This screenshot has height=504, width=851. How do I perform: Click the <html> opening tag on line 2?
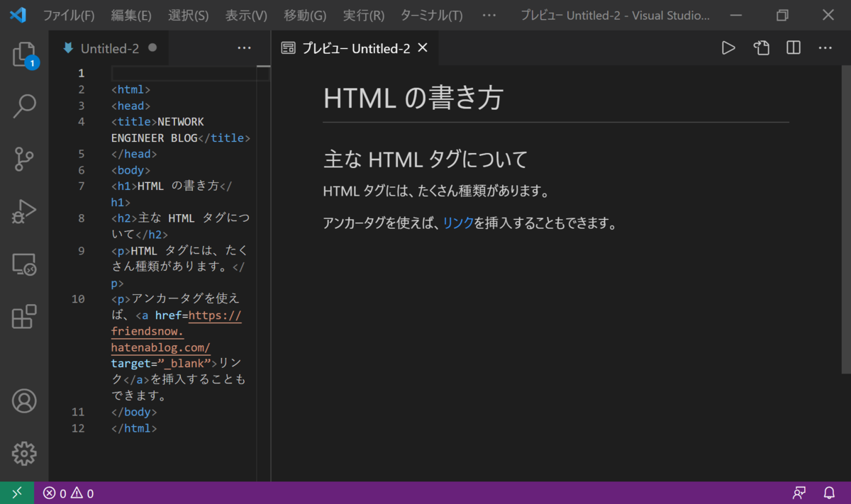pyautogui.click(x=130, y=89)
